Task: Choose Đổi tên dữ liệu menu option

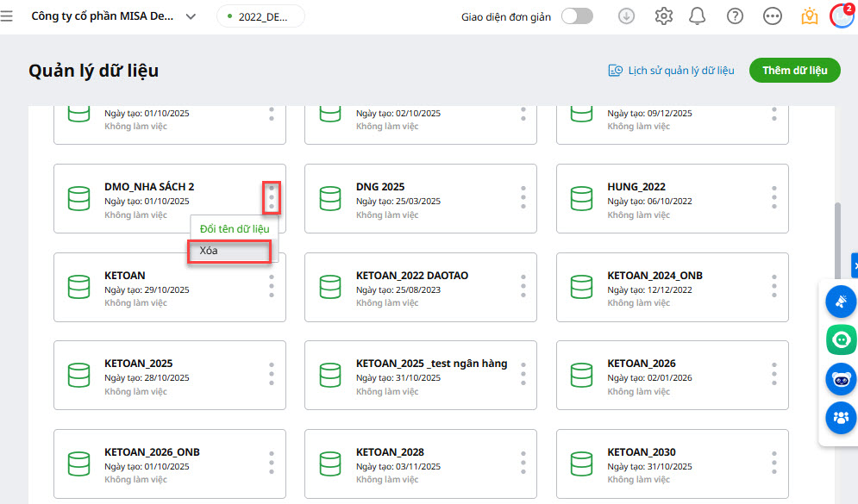Action: click(235, 228)
